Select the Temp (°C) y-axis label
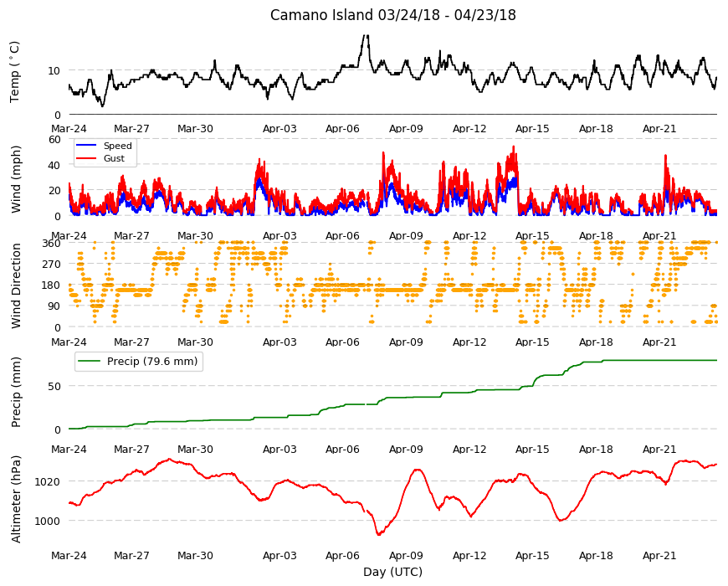This screenshot has width=728, height=586. click(x=15, y=72)
